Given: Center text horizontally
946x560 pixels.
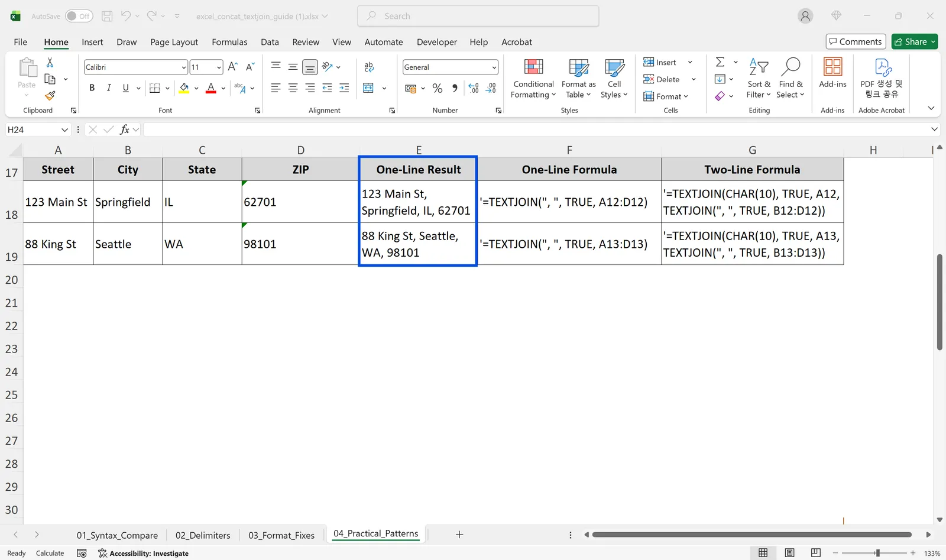Looking at the screenshot, I should tap(293, 88).
